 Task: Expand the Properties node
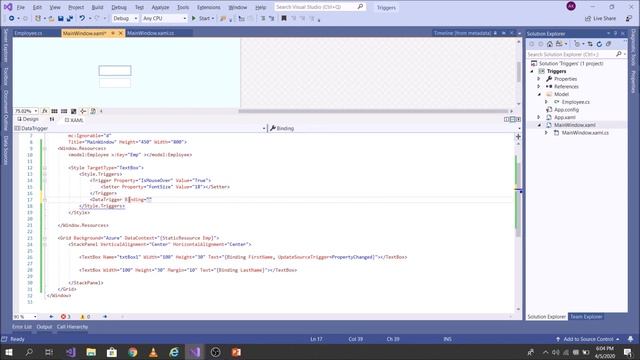click(539, 79)
